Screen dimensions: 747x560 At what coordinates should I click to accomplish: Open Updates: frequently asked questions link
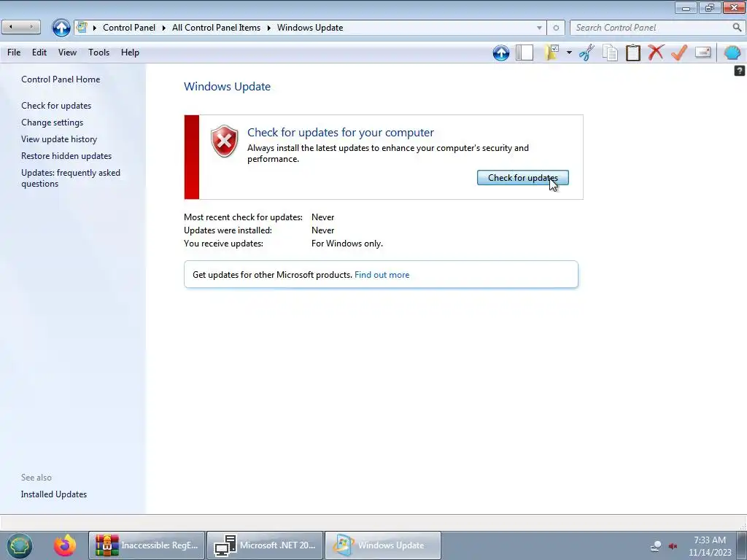(71, 178)
